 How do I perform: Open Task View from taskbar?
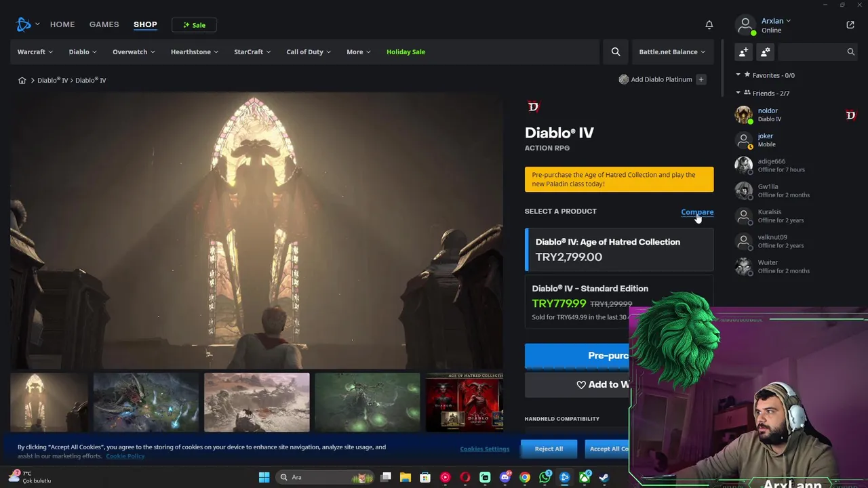[x=385, y=477]
